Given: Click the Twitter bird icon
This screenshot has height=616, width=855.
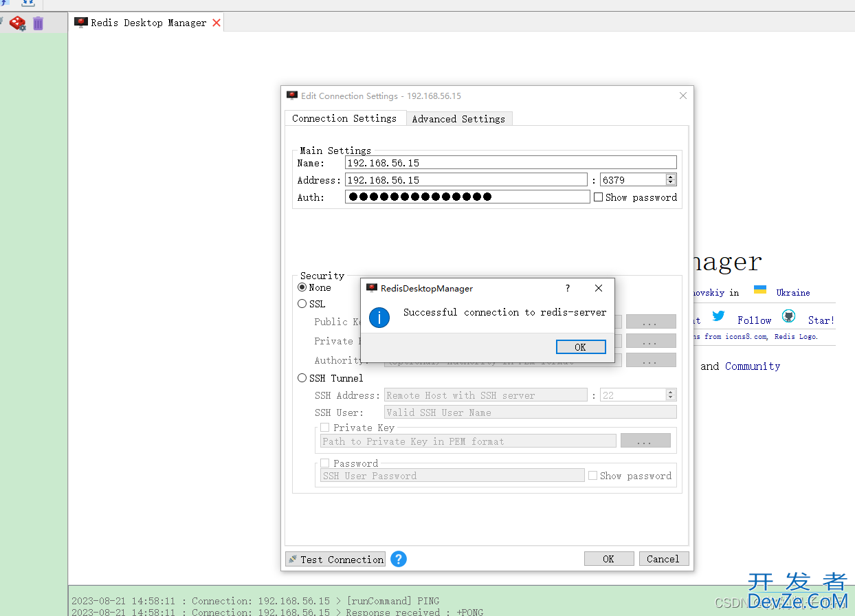Looking at the screenshot, I should coord(718,316).
